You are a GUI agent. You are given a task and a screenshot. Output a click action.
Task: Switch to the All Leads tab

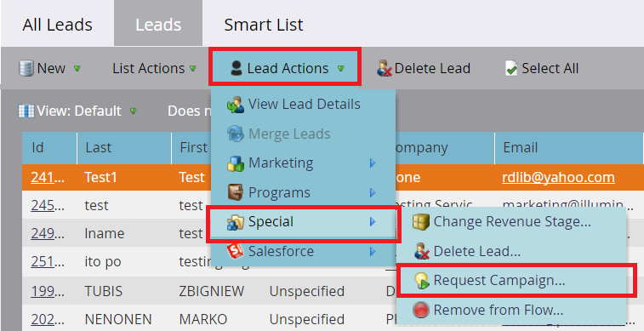click(x=58, y=25)
